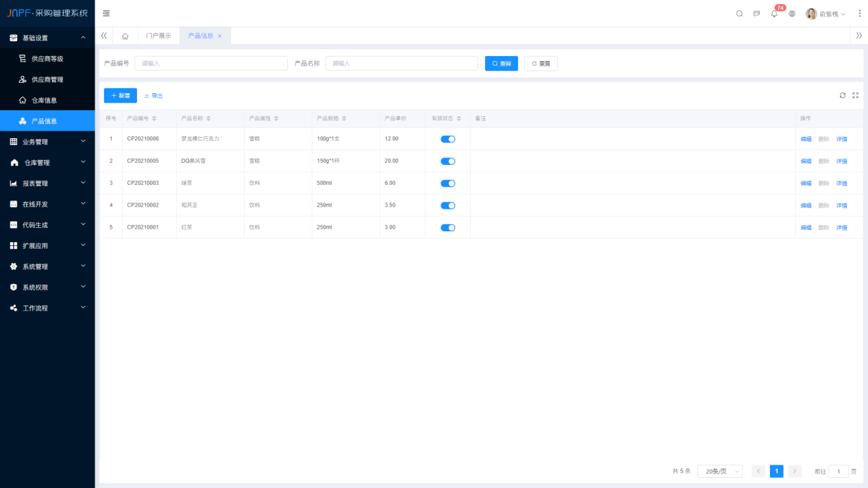This screenshot has width=868, height=488.
Task: Sort by 产品名称 column
Action: pyautogui.click(x=208, y=119)
